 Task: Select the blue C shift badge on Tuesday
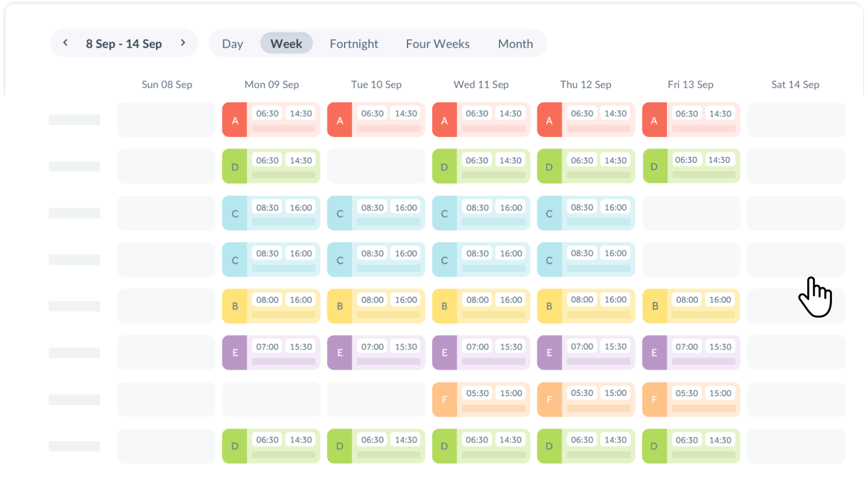coord(339,213)
